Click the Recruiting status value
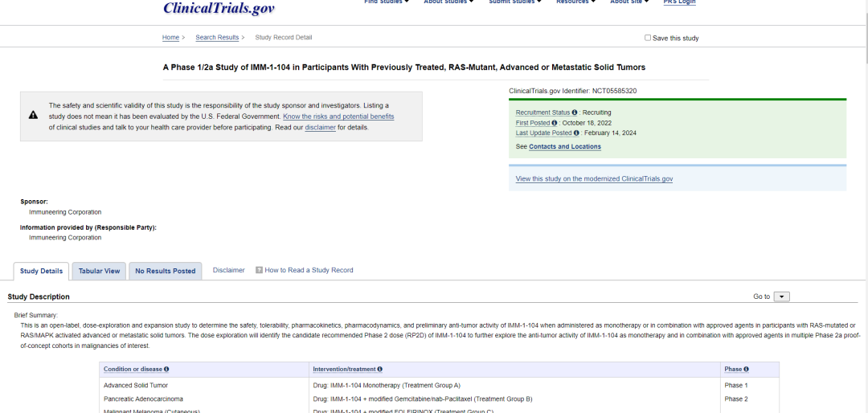The width and height of the screenshot is (868, 413). [x=596, y=112]
